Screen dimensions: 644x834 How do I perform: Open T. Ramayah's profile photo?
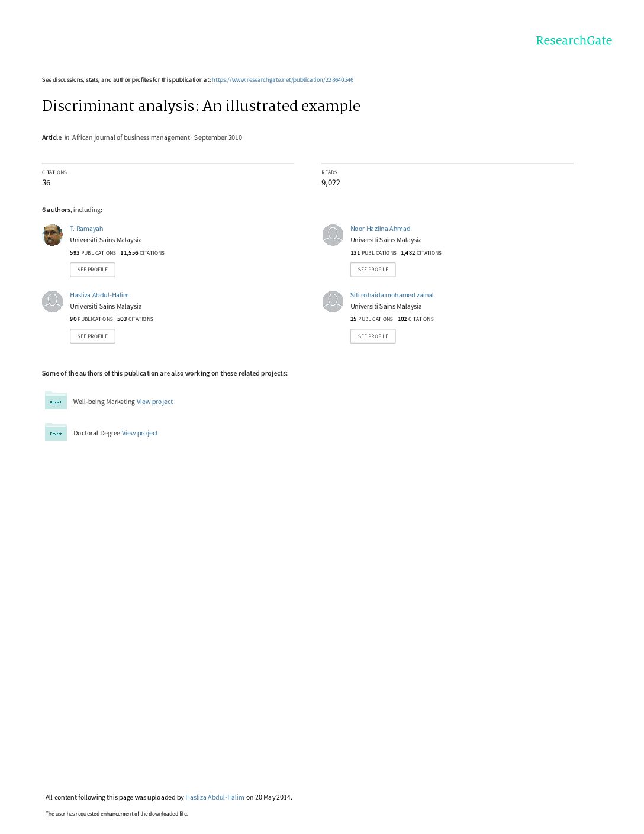(53, 235)
